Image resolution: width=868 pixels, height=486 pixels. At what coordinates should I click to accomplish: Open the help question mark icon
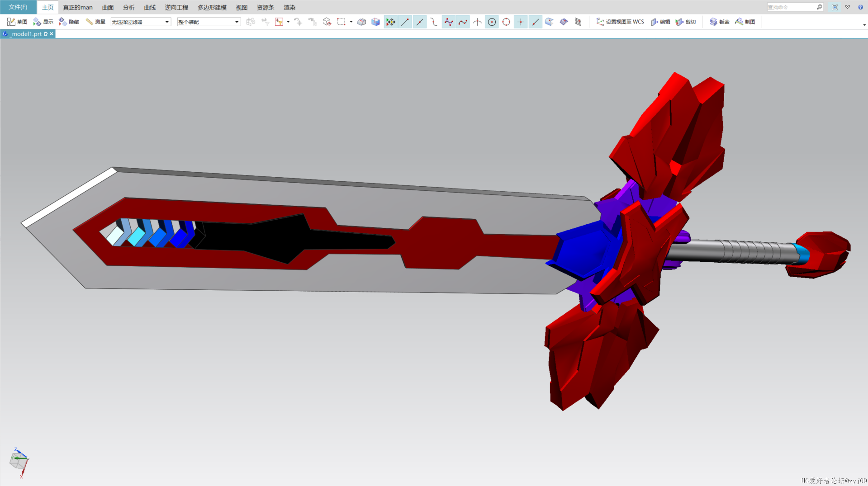point(860,7)
